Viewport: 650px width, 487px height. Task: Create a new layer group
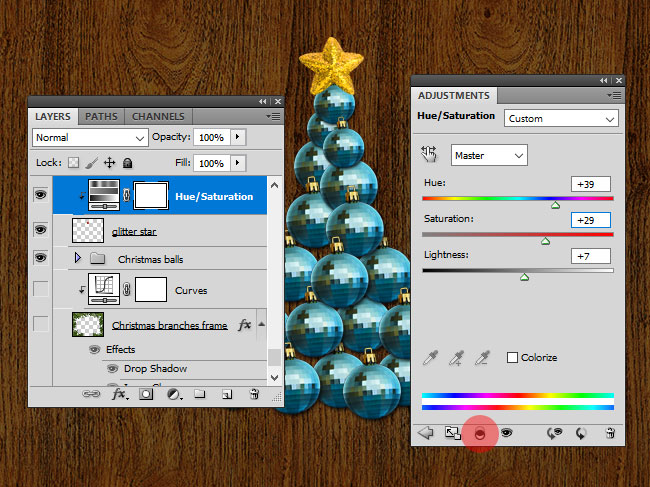pos(200,394)
